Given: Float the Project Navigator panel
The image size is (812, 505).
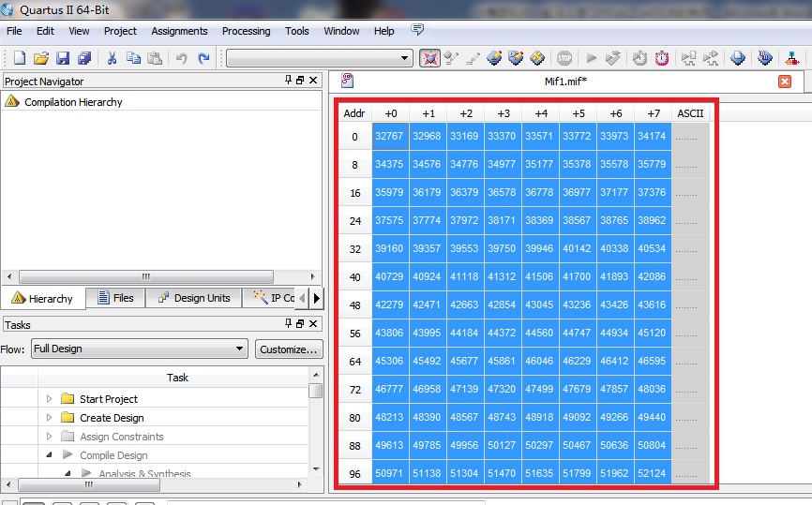Looking at the screenshot, I should tap(300, 80).
